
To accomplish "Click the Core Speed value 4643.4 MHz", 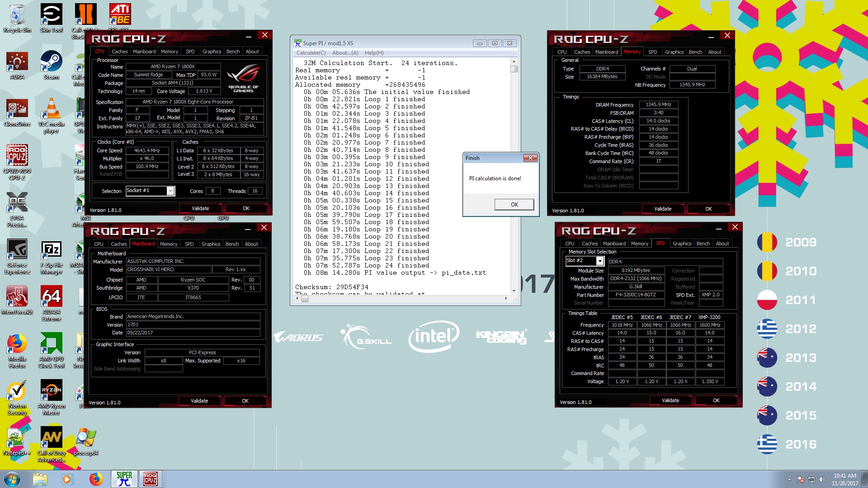I will pos(147,150).
